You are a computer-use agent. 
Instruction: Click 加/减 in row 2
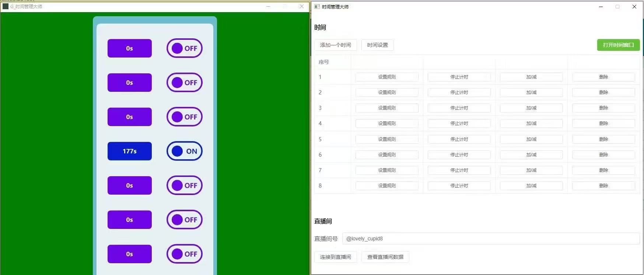pos(531,93)
